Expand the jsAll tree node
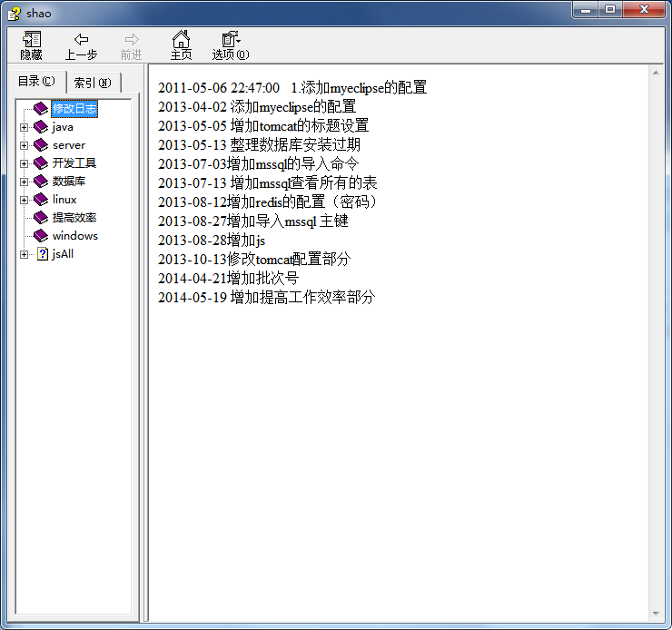The width and height of the screenshot is (672, 630). (24, 254)
